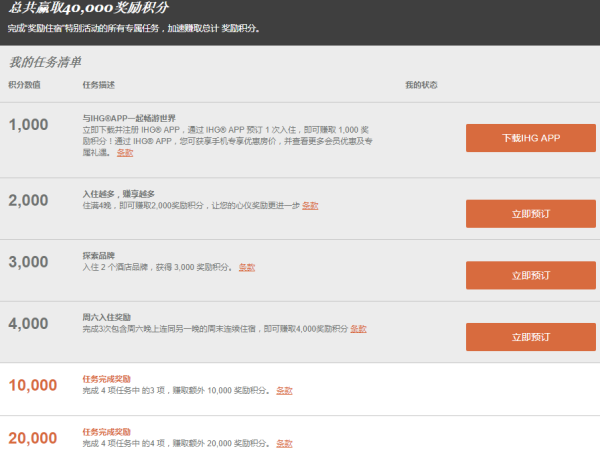
Task: Click 立即预订 for the 入住越多 task
Action: click(531, 214)
